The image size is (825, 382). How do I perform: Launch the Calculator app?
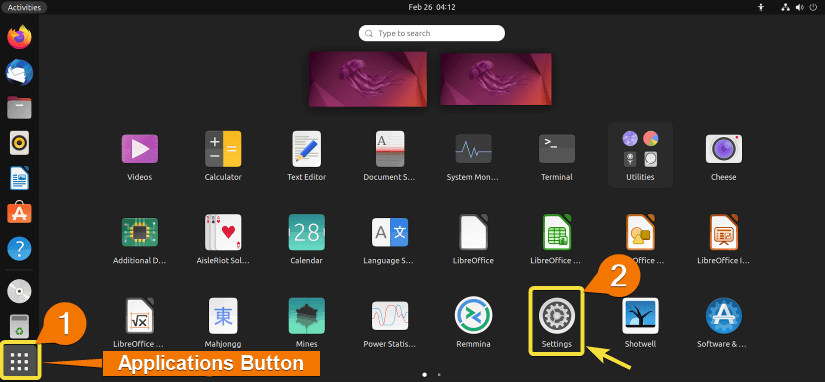pos(223,148)
